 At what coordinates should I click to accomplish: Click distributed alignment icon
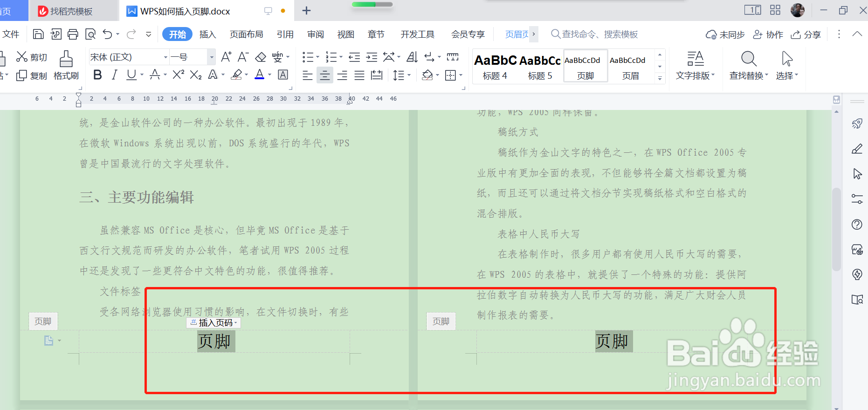377,75
